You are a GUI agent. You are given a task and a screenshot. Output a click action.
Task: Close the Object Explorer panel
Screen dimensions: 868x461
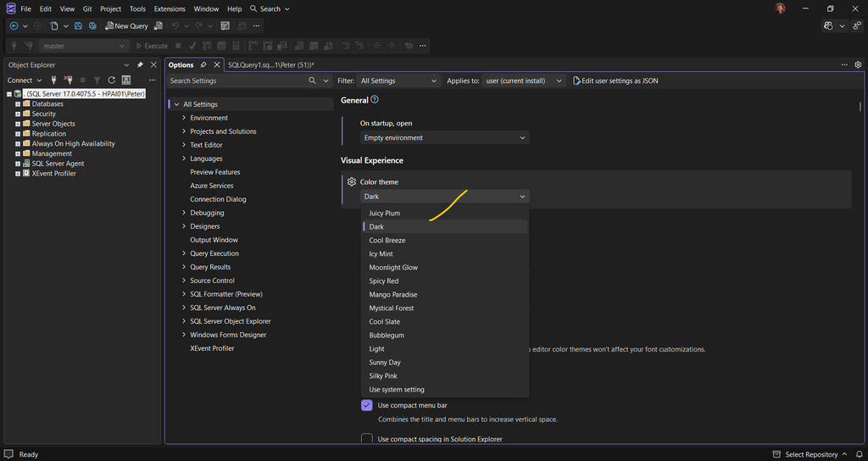point(154,64)
